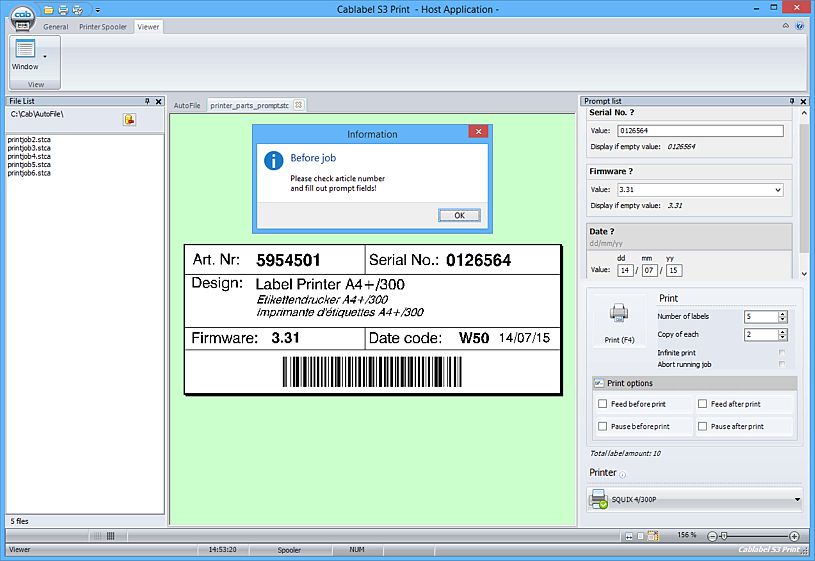Select the Viewer ribbon tab
The image size is (815, 561).
click(x=148, y=27)
